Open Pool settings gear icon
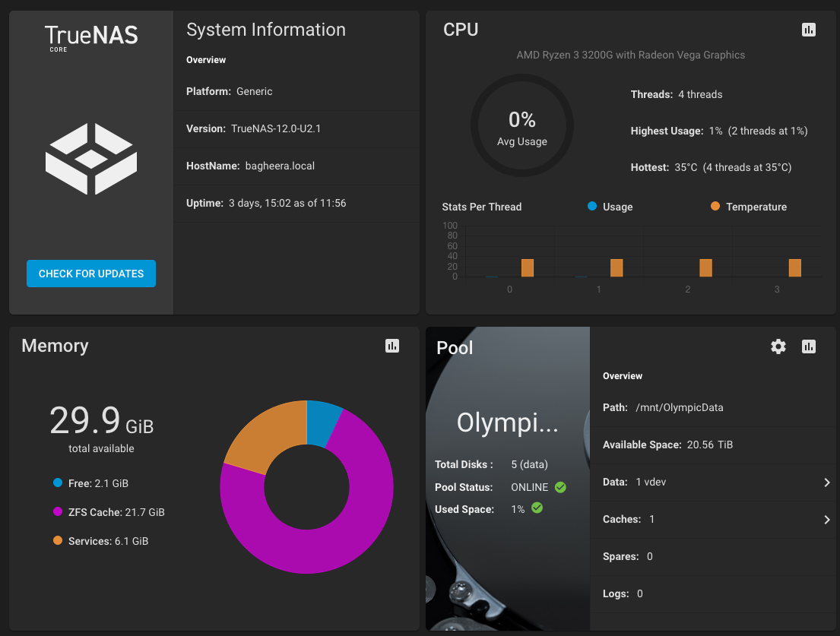This screenshot has height=636, width=840. 778,346
